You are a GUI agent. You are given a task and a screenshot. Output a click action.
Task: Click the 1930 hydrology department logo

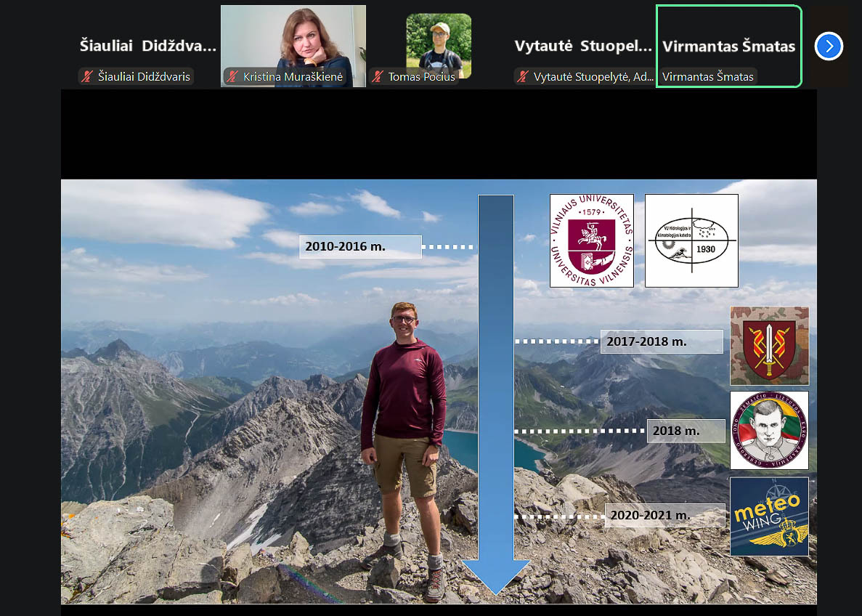(691, 240)
